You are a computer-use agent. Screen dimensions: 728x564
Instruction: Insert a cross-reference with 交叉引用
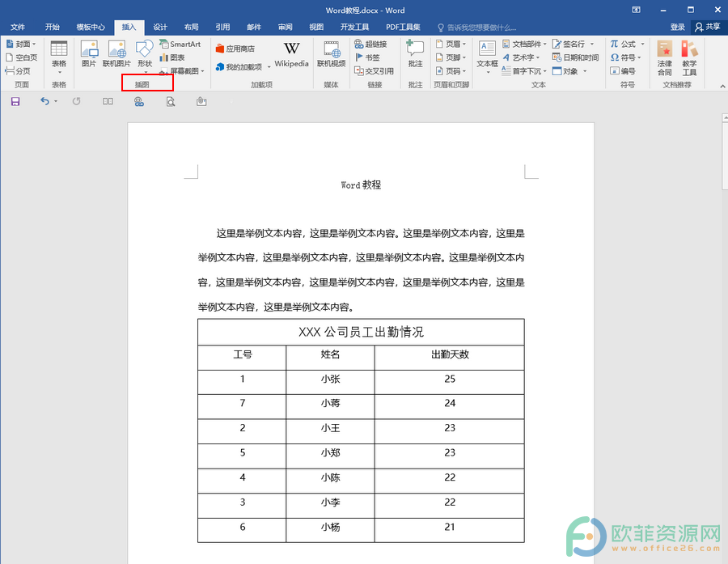click(375, 71)
